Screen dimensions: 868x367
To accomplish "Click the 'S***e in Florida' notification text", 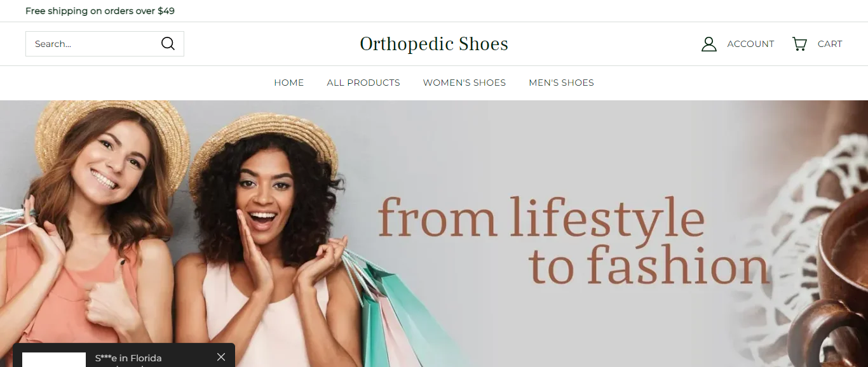I will pyautogui.click(x=128, y=358).
